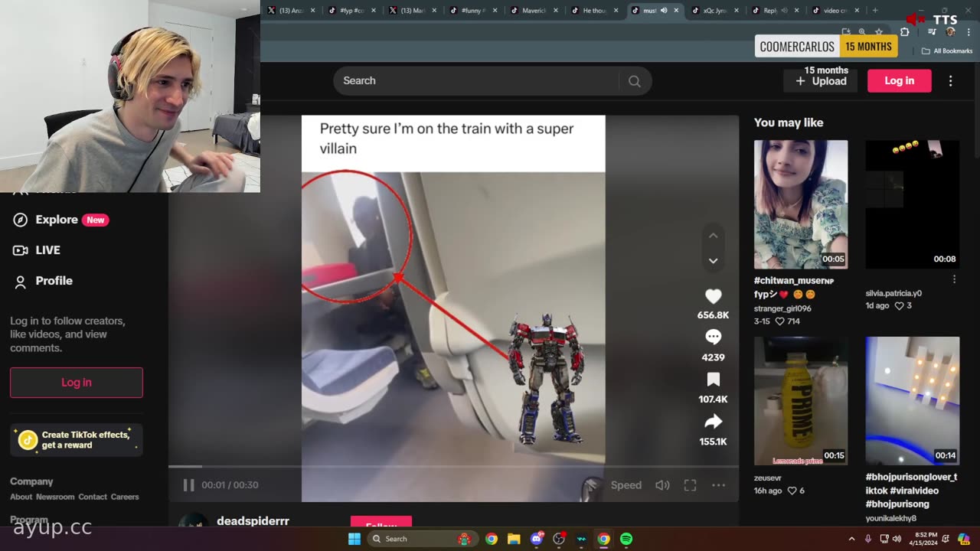Open Chrome's media control icon
Image resolution: width=980 pixels, height=551 pixels.
click(931, 32)
